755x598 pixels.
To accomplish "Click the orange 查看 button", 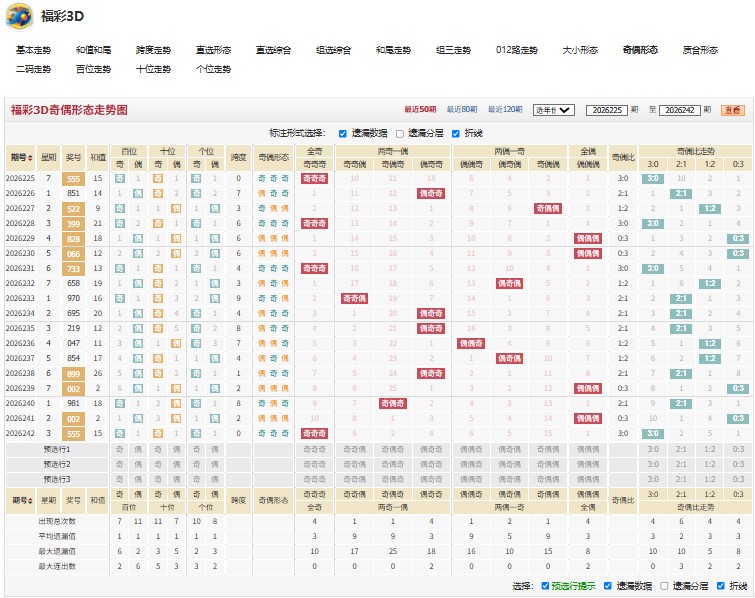I will [x=732, y=110].
